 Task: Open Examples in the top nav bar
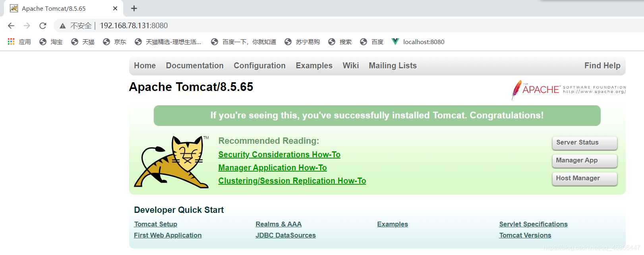tap(314, 66)
